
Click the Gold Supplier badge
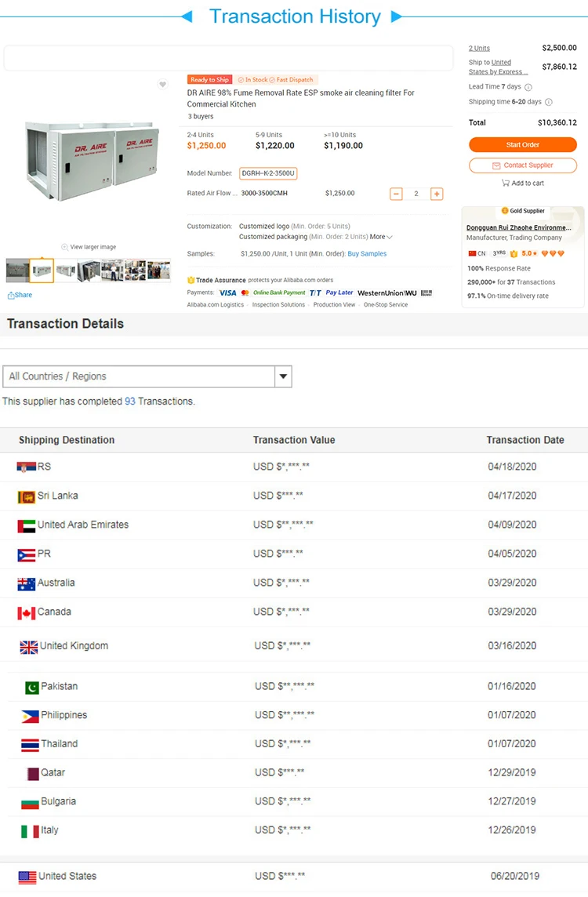523,210
